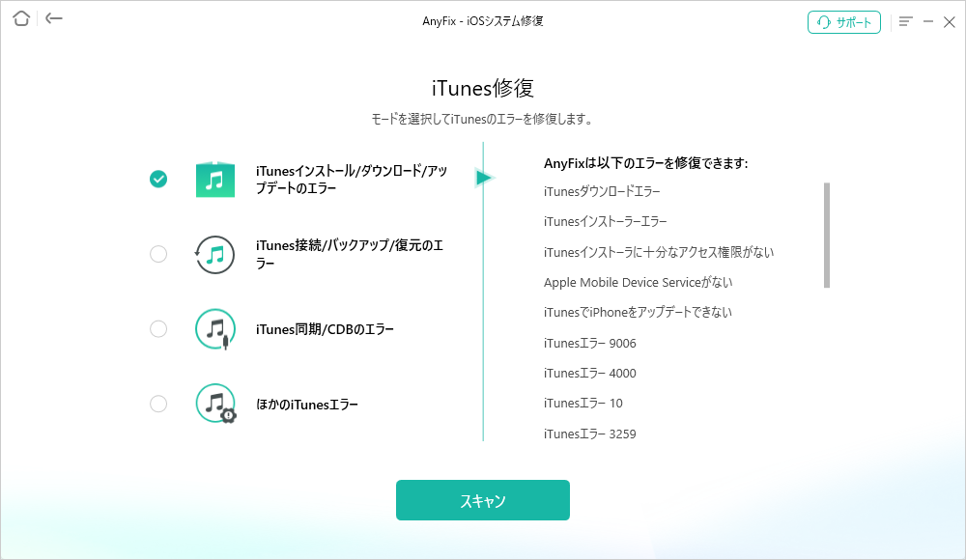Click the iTunes同期/CDB error icon
The height and width of the screenshot is (560, 966).
[215, 329]
